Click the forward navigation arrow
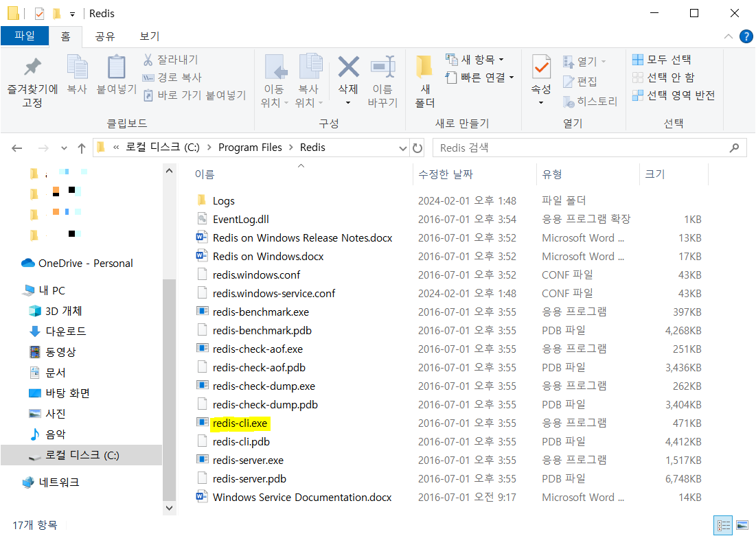This screenshot has width=756, height=536. pyautogui.click(x=43, y=148)
